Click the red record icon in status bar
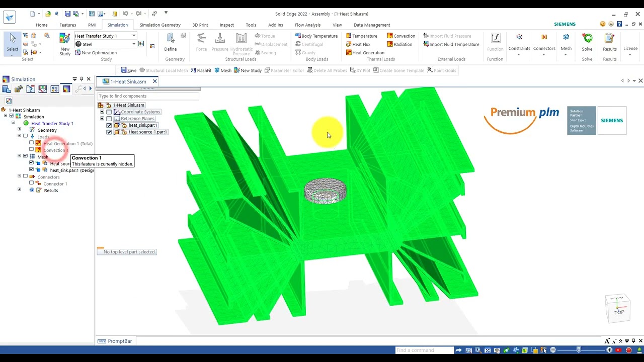The height and width of the screenshot is (362, 644). pos(628,350)
